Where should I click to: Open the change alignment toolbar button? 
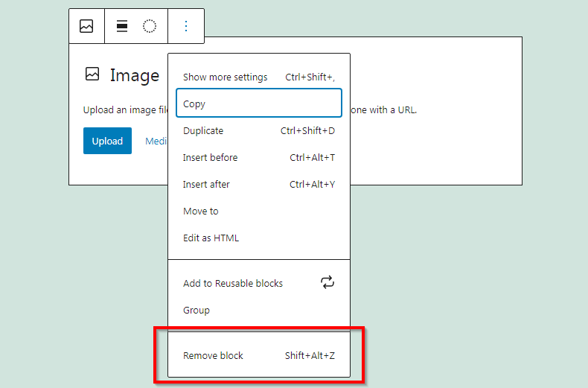click(x=122, y=26)
